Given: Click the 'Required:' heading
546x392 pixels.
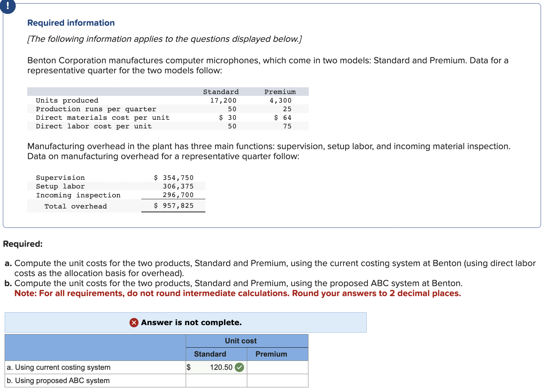Looking at the screenshot, I should click(23, 244).
